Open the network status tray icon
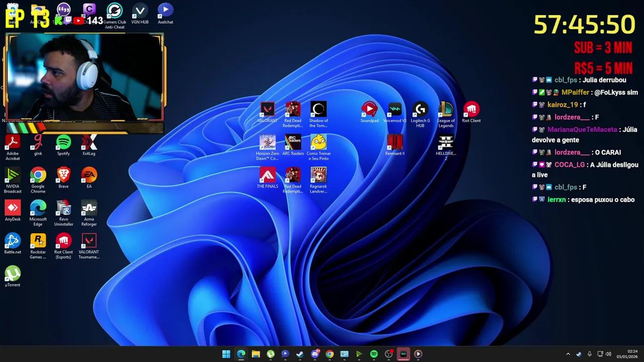The height and width of the screenshot is (362, 644). pyautogui.click(x=600, y=354)
